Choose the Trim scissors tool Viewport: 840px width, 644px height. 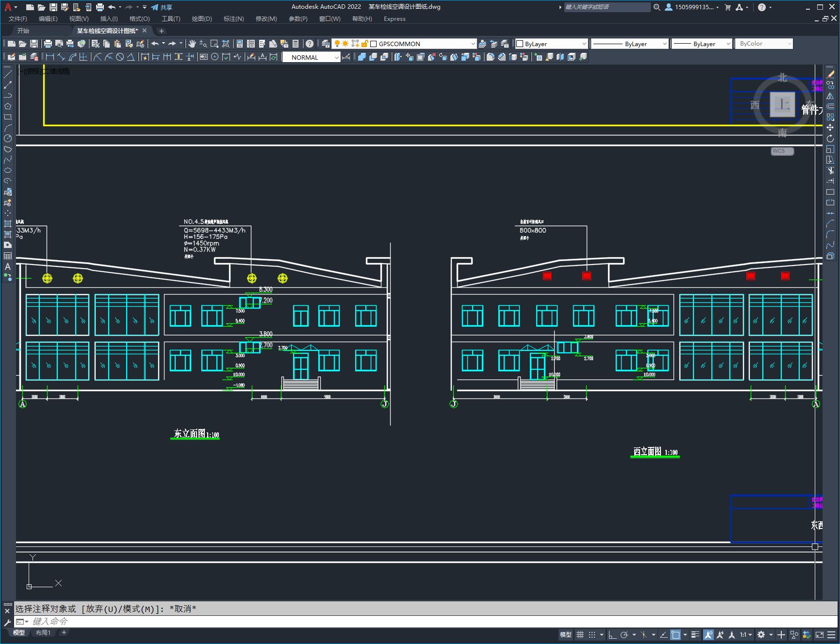[x=830, y=170]
